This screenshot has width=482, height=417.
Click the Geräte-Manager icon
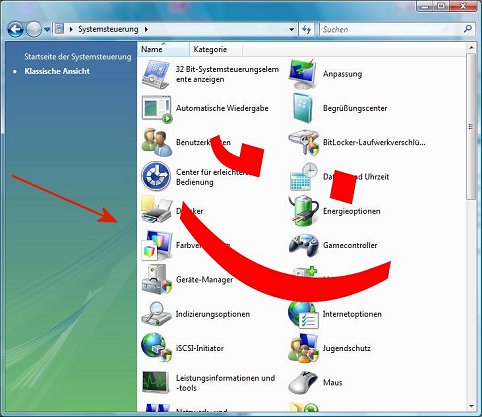157,279
